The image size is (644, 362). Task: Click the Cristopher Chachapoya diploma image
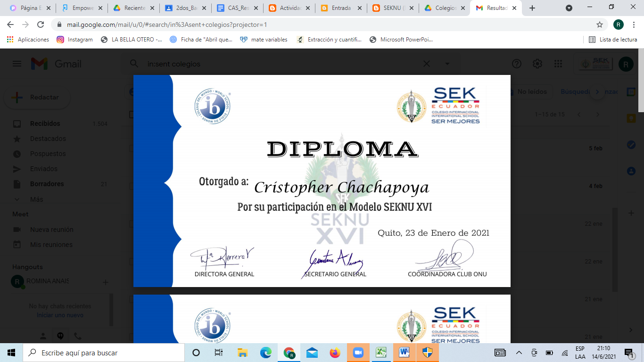[x=322, y=181]
